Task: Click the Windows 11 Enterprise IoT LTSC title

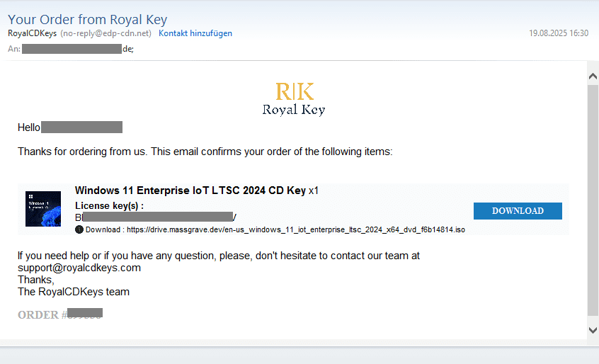Action: (190, 190)
